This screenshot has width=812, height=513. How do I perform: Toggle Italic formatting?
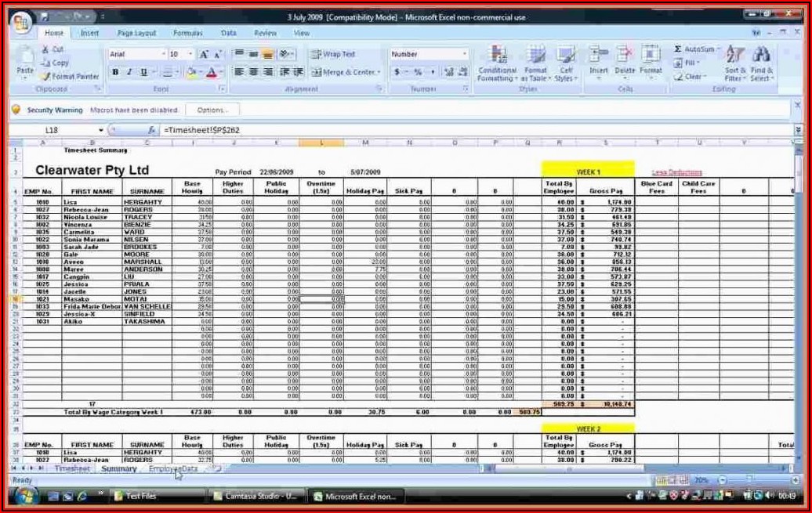coord(129,72)
